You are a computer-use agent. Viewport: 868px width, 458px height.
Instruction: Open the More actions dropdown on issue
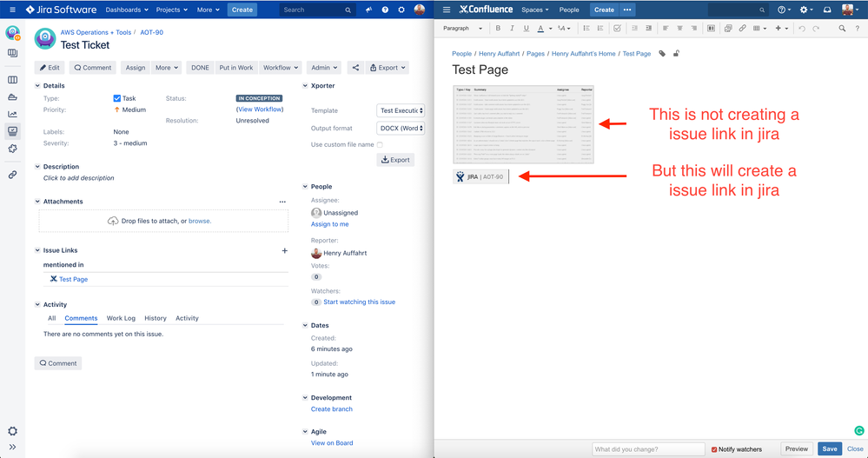167,68
